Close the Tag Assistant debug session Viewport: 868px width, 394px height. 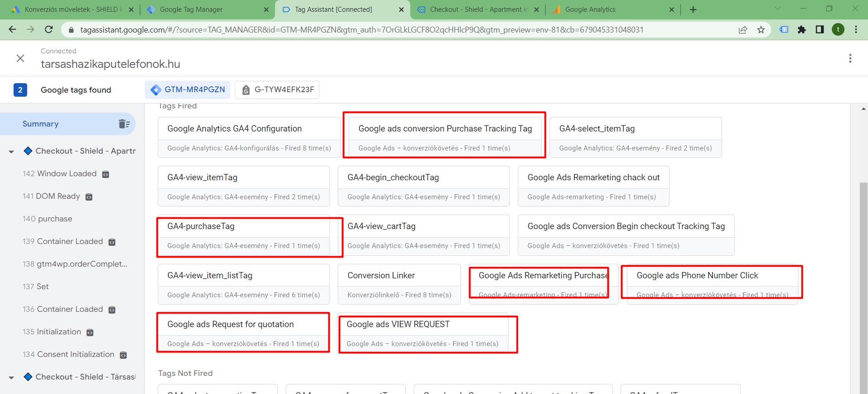click(x=20, y=58)
